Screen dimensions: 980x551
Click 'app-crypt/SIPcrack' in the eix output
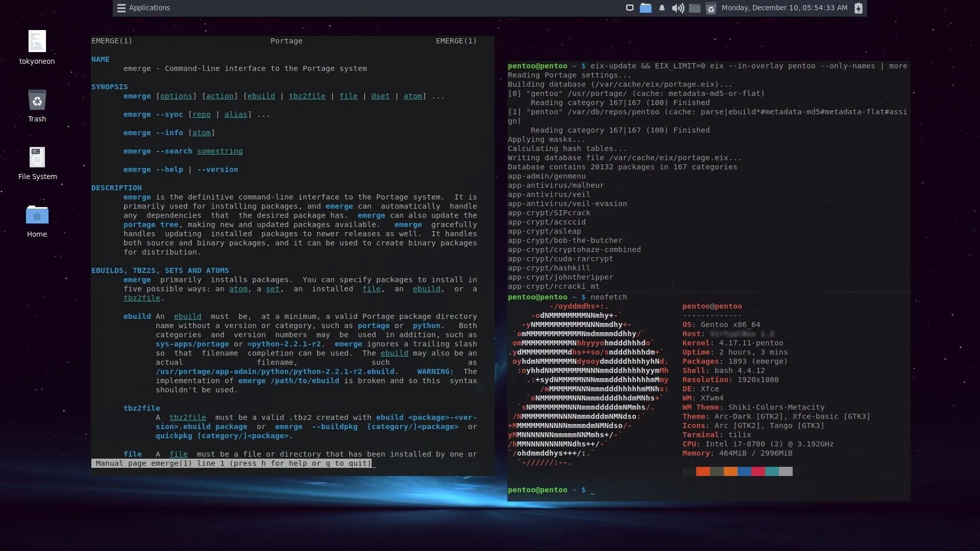pyautogui.click(x=549, y=213)
